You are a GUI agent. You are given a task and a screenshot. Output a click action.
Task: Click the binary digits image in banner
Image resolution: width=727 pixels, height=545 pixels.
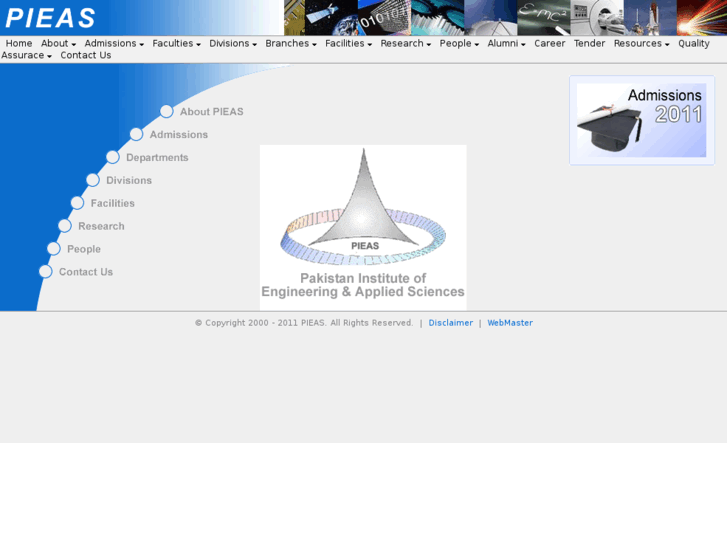(384, 18)
